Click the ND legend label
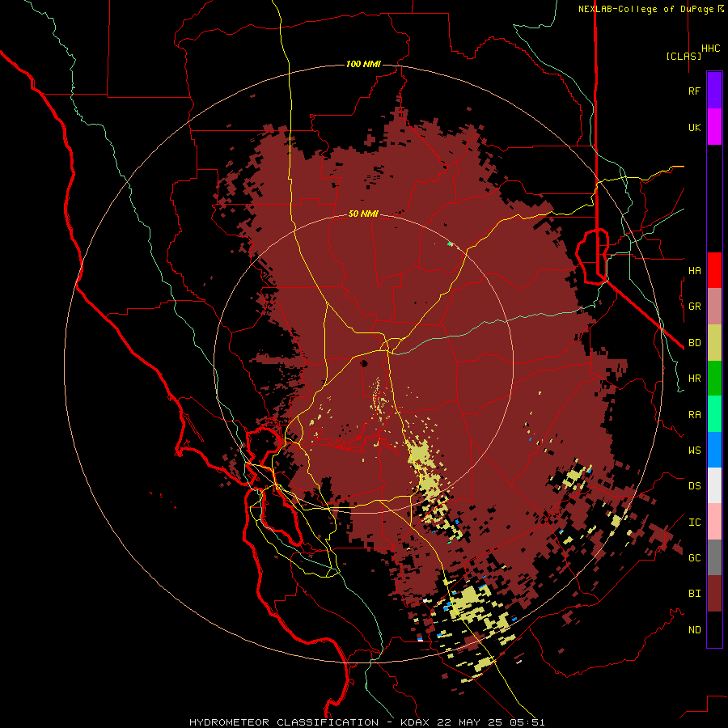Image resolution: width=728 pixels, height=728 pixels. coord(694,629)
